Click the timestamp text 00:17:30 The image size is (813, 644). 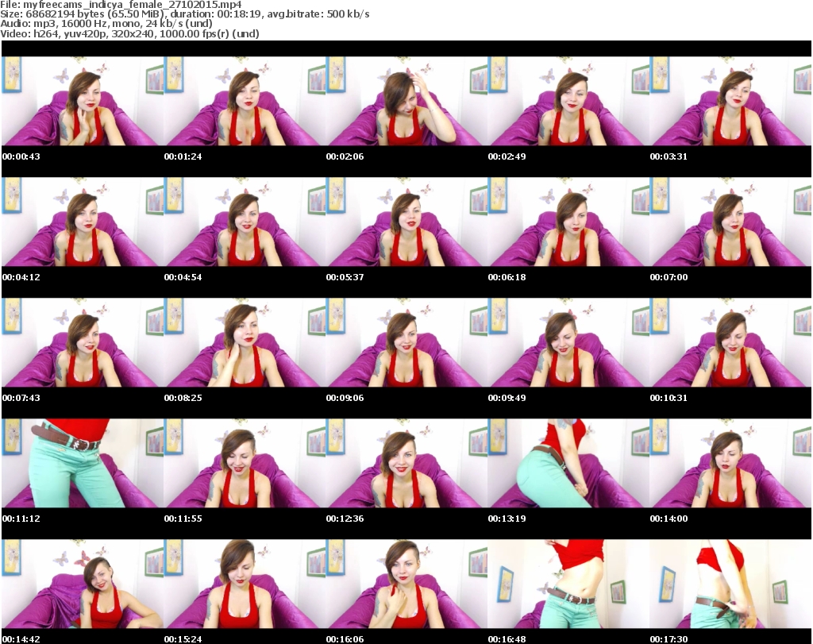pos(669,639)
